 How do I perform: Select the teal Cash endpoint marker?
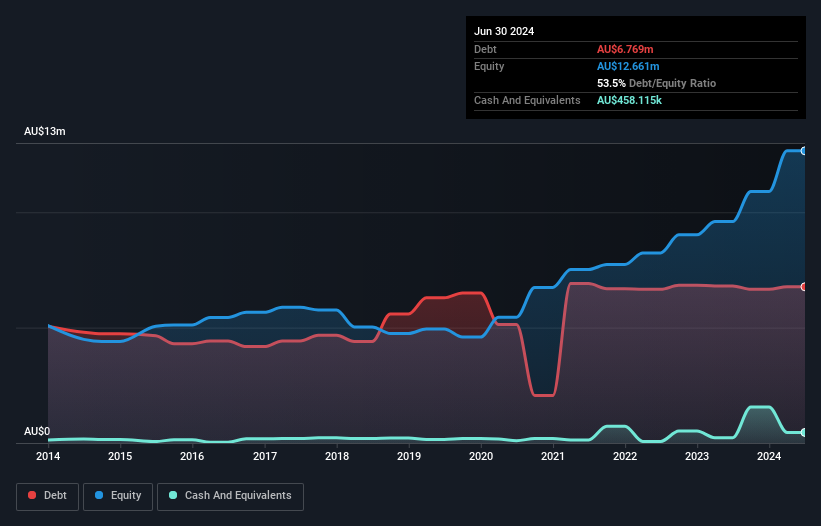(804, 432)
